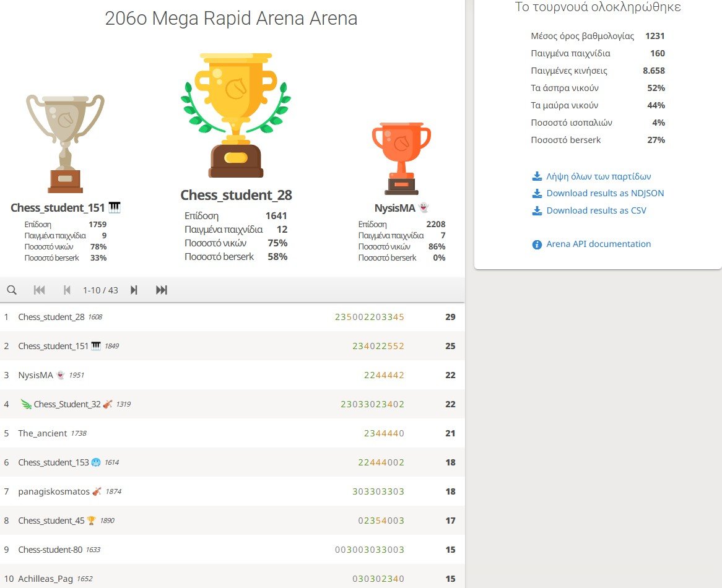Go to previous standings page

67,290
